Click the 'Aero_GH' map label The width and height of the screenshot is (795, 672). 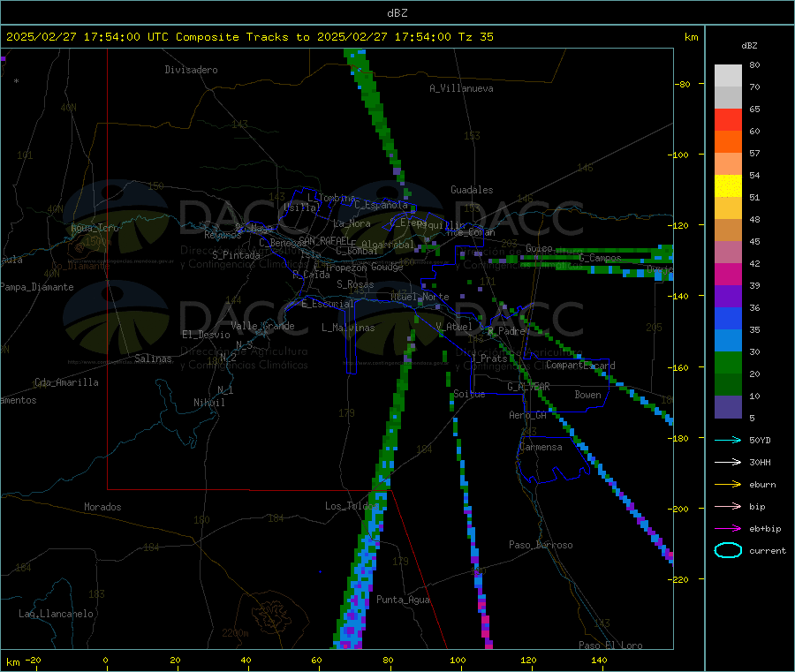(x=528, y=415)
